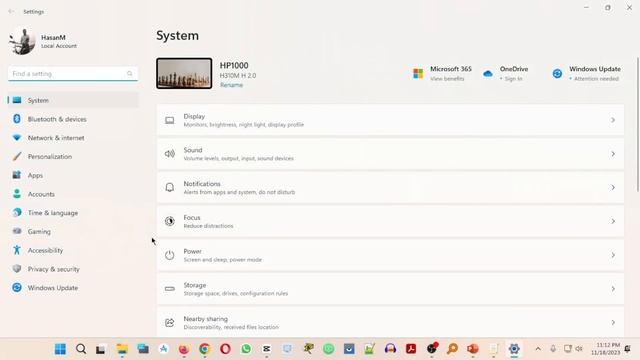Image resolution: width=640 pixels, height=360 pixels.
Task: Launch Firefox from taskbar
Action: click(184, 349)
